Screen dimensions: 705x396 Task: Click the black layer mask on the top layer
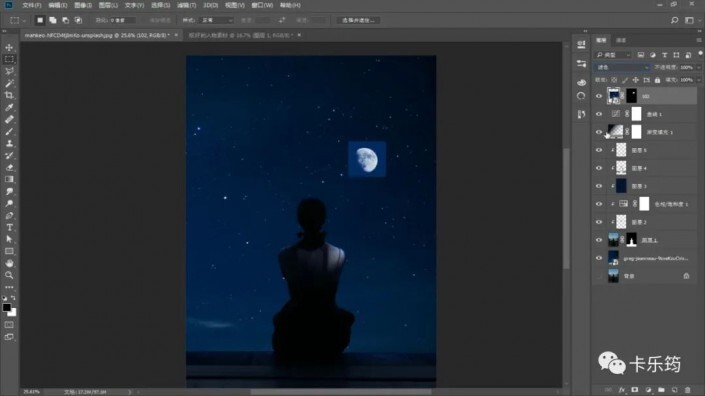632,96
